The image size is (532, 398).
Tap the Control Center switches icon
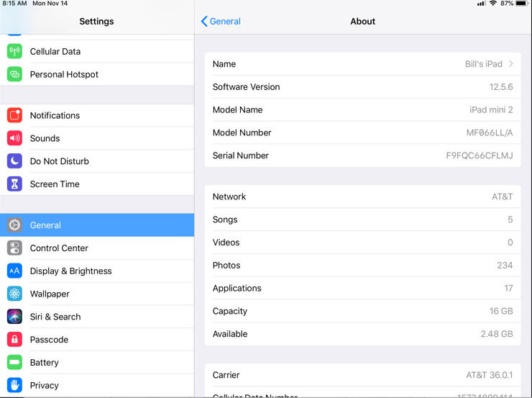click(14, 248)
